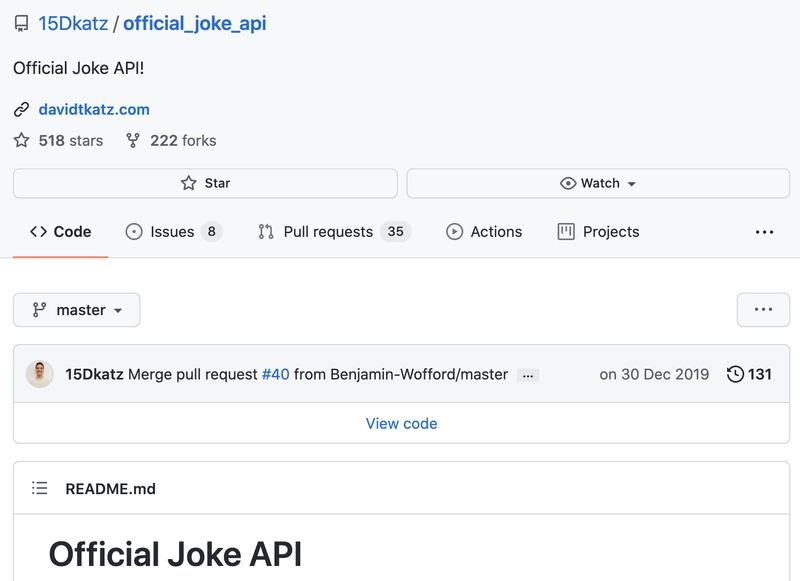Star this repository with the Star button
Image resolution: width=800 pixels, height=581 pixels.
pyautogui.click(x=205, y=183)
